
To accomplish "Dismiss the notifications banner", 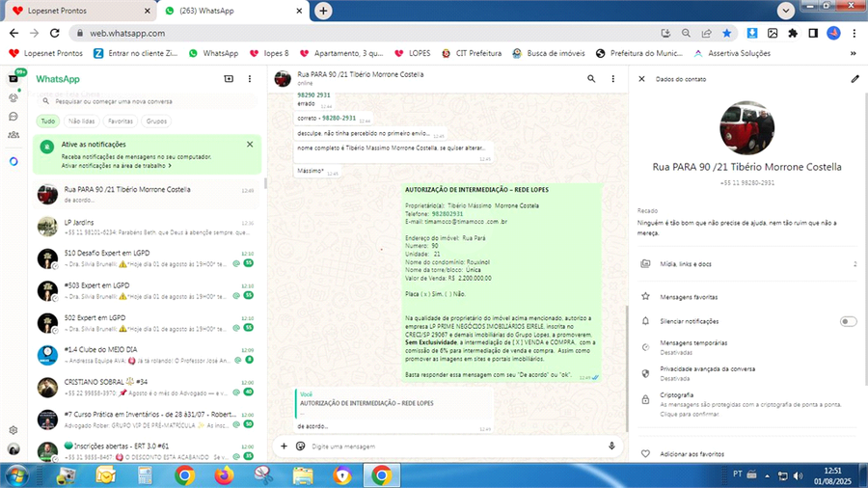I will (x=250, y=145).
